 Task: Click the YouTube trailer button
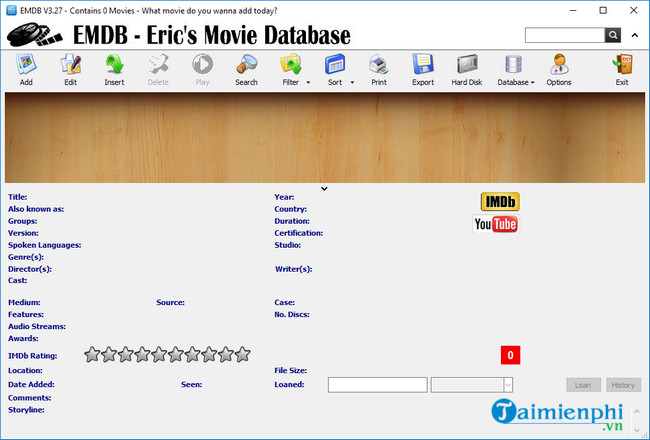coord(495,224)
